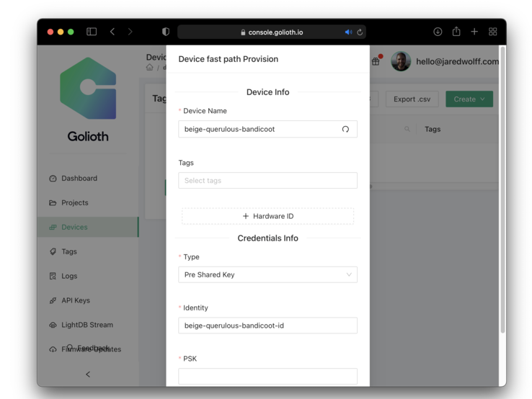This screenshot has height=399, width=532.
Task: Open the Safari downloads icon
Action: coord(438,32)
